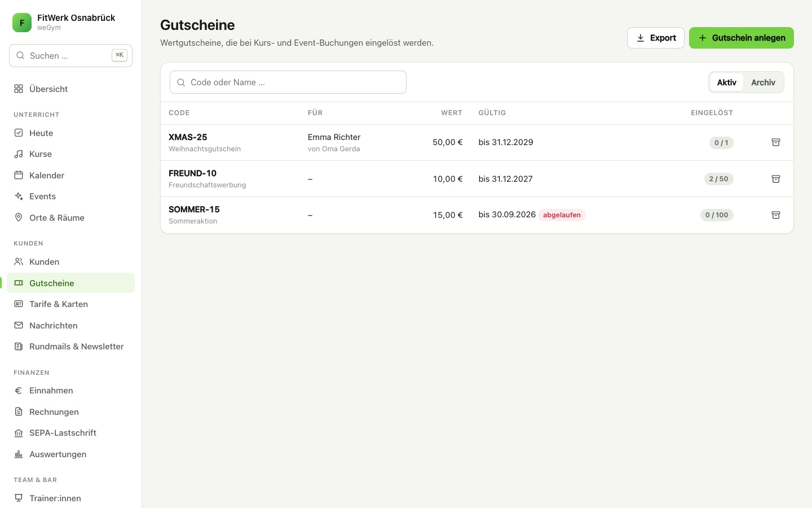Open the Übersicht dashboard icon
The height and width of the screenshot is (508, 812).
19,89
